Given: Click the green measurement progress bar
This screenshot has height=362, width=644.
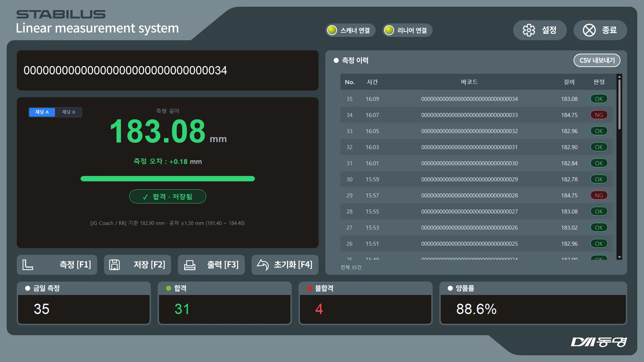Looking at the screenshot, I should pyautogui.click(x=168, y=179).
